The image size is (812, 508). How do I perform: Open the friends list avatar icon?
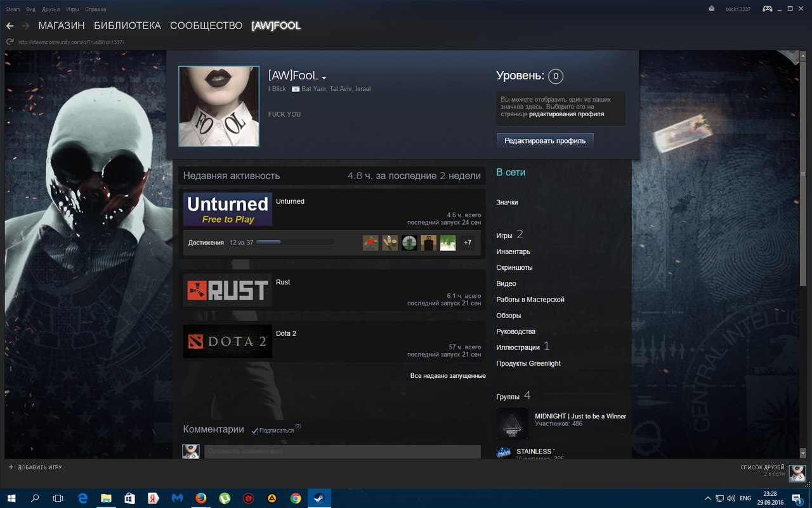point(797,474)
